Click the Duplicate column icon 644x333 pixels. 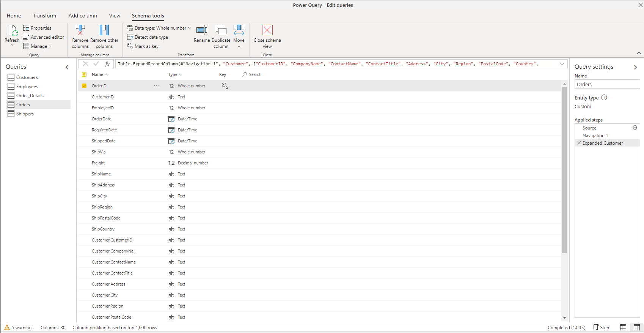(221, 30)
